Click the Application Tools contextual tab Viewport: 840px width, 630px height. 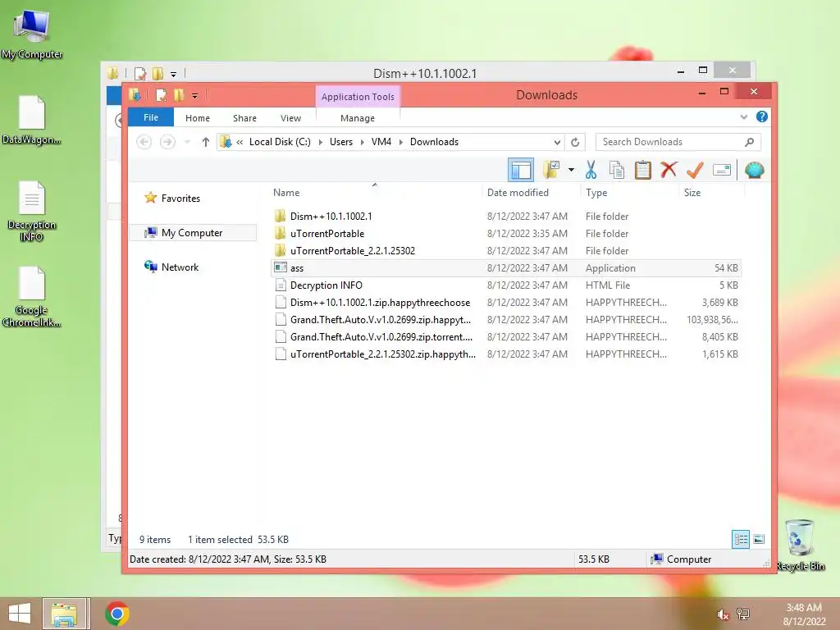[x=358, y=97]
